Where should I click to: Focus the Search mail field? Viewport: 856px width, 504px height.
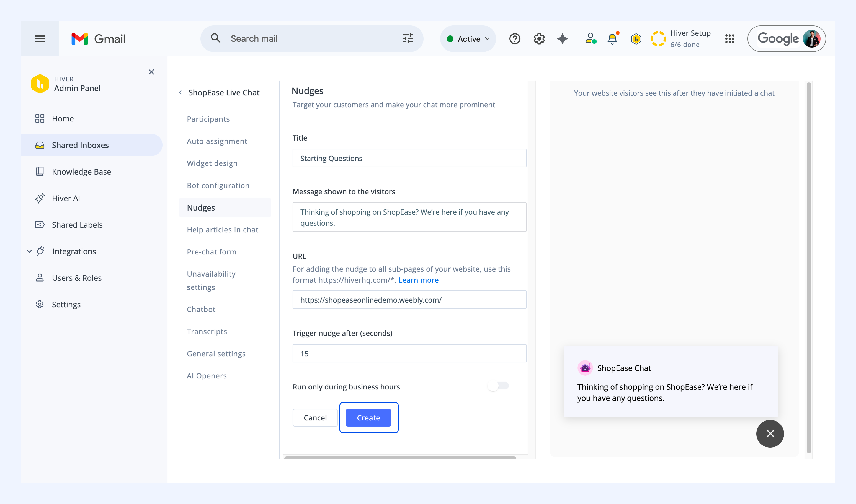click(x=312, y=39)
